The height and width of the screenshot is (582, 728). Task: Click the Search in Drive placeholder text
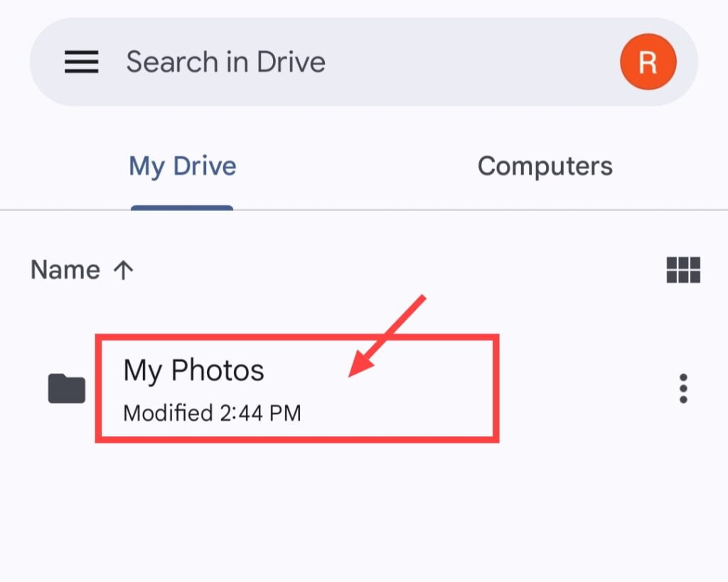point(225,62)
